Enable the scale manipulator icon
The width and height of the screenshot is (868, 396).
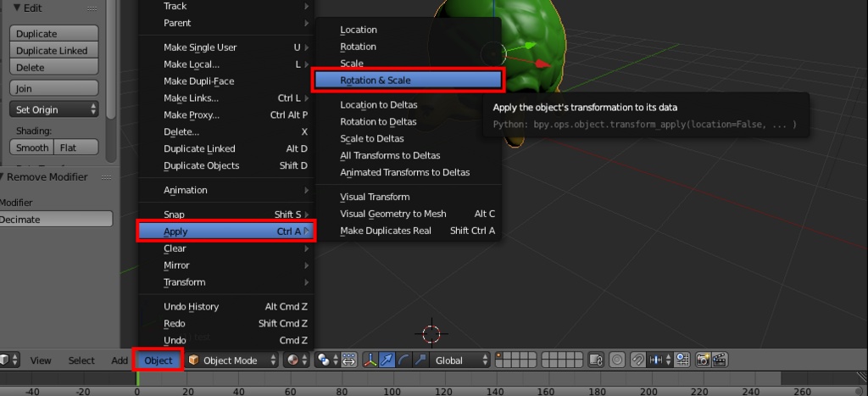point(420,360)
